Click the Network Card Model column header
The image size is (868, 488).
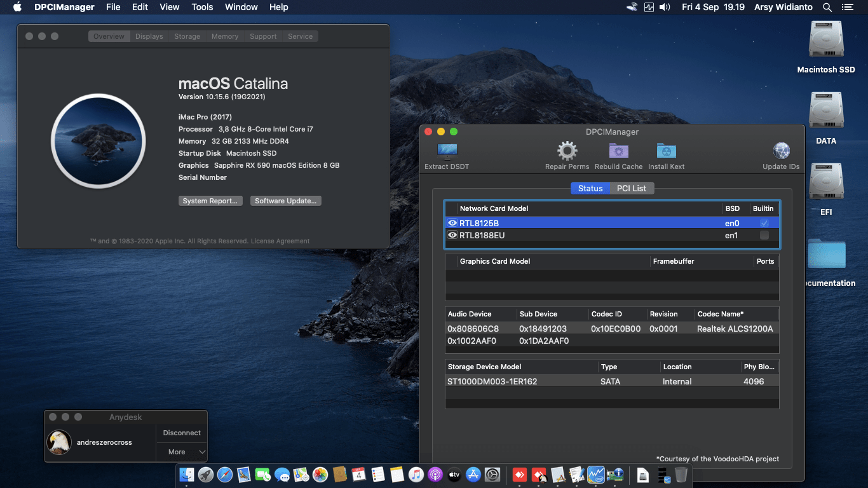point(494,208)
